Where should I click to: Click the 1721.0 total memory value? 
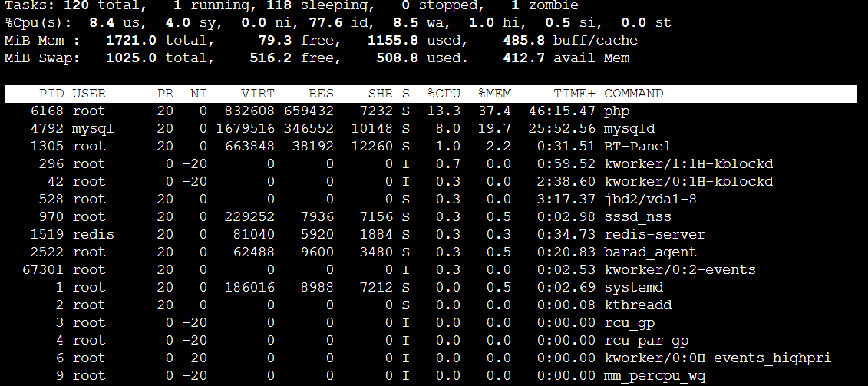130,41
